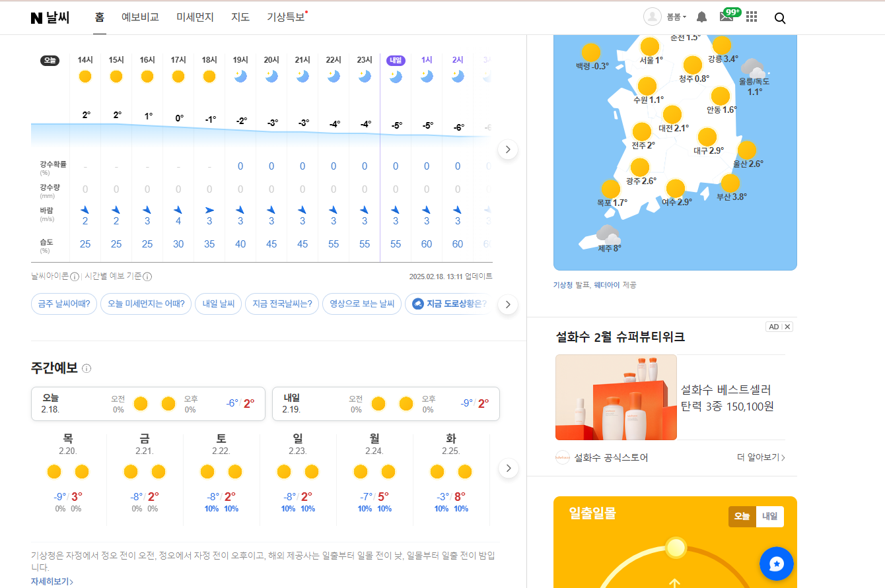Open the floating chat button

click(x=777, y=564)
